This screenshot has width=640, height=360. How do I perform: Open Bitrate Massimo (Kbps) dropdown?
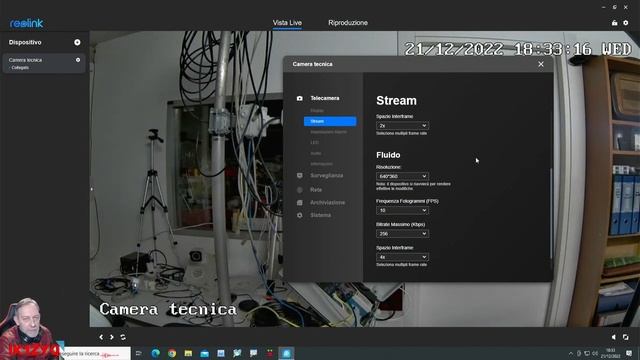[402, 234]
